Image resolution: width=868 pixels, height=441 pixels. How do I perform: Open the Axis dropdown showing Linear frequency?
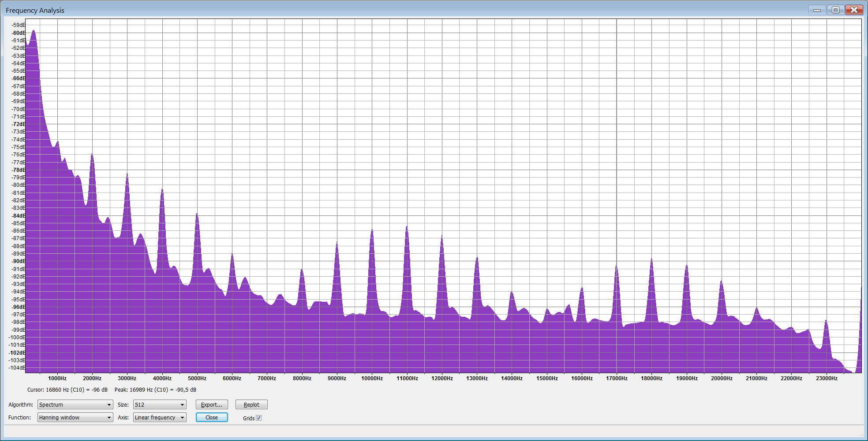click(x=160, y=417)
